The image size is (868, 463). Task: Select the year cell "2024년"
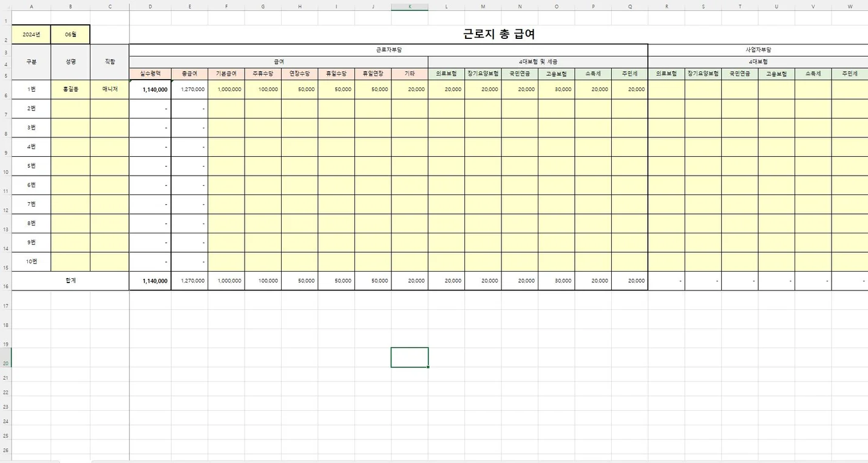32,35
